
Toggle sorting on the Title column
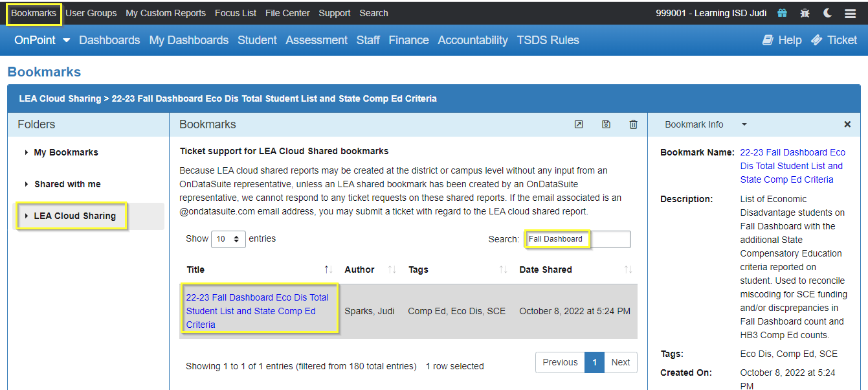pyautogui.click(x=328, y=269)
